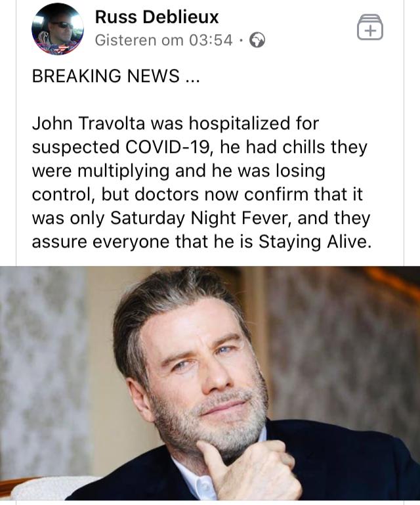420x505 pixels.
Task: Click the 'losing control' phrase in post
Action: pos(178,183)
